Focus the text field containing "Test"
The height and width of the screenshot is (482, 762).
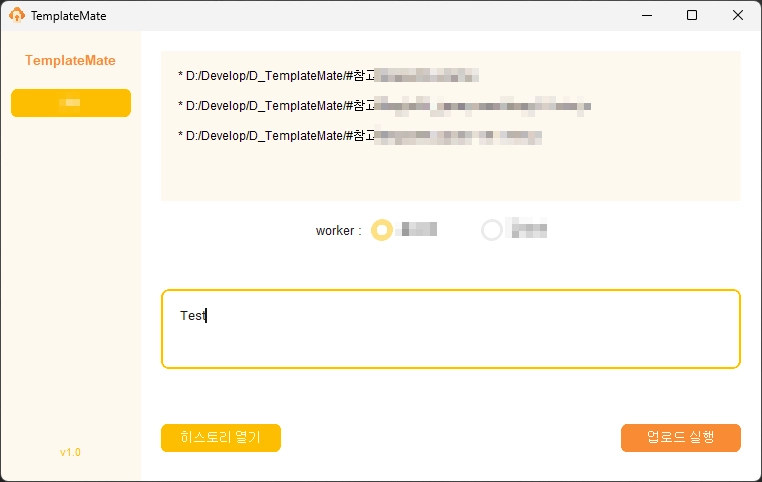coord(450,329)
